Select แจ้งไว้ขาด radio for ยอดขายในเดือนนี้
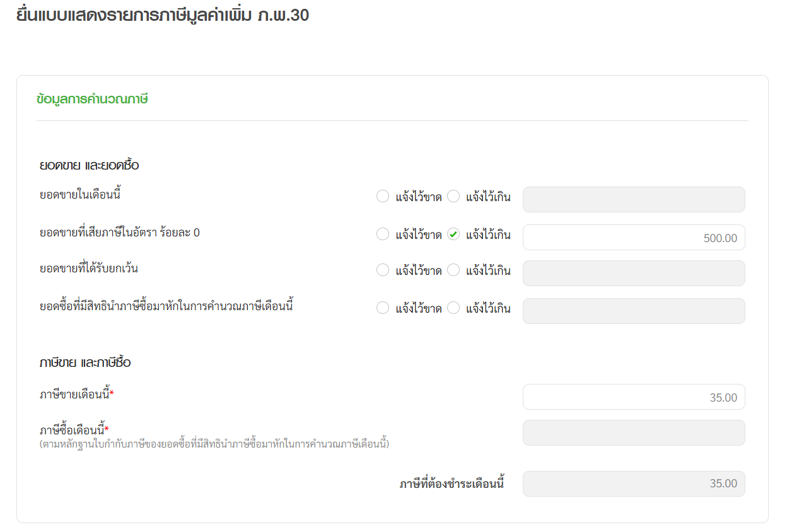Viewport: 787px width, 532px height. [x=383, y=197]
